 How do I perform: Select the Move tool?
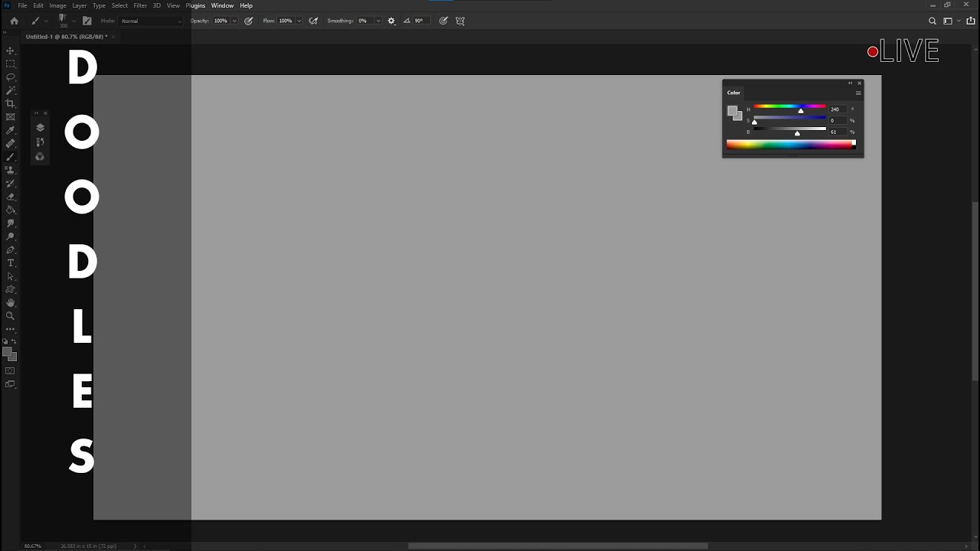[10, 51]
